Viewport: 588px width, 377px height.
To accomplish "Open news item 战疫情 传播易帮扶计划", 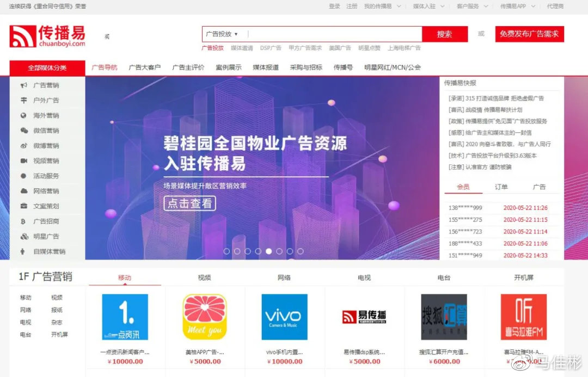I will 485,110.
